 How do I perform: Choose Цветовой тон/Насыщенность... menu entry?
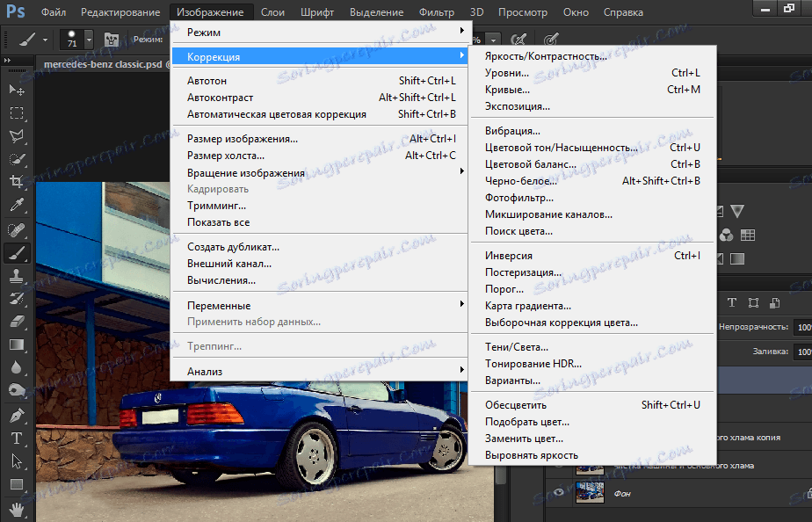click(561, 148)
